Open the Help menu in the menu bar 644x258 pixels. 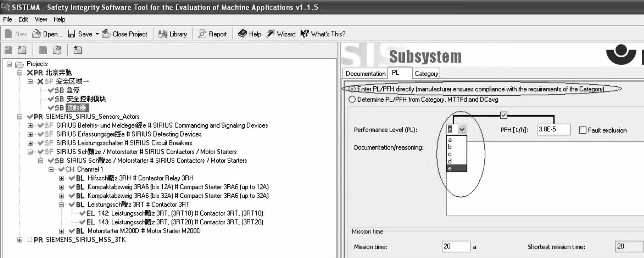pyautogui.click(x=59, y=19)
